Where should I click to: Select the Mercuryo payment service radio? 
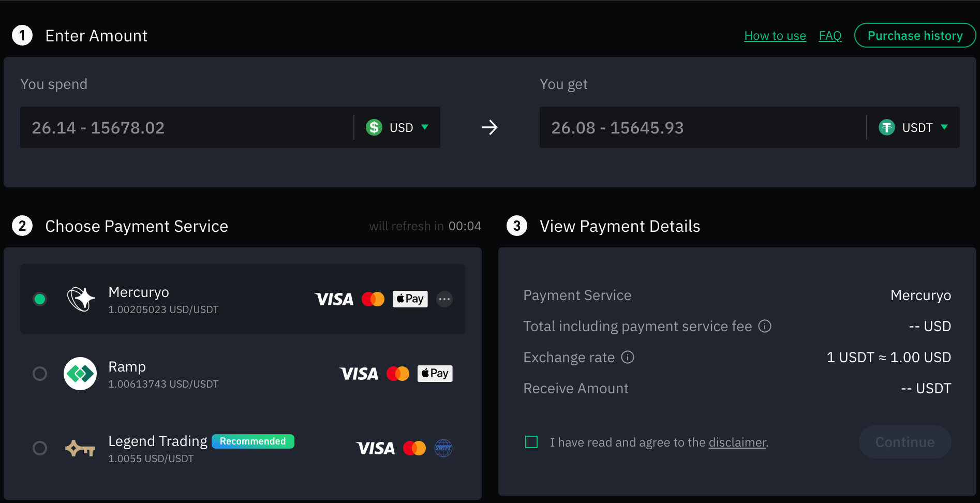(40, 299)
